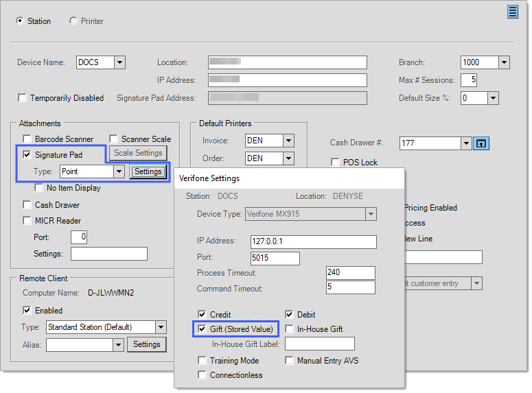Open the Invoice printer dropdown

click(288, 141)
